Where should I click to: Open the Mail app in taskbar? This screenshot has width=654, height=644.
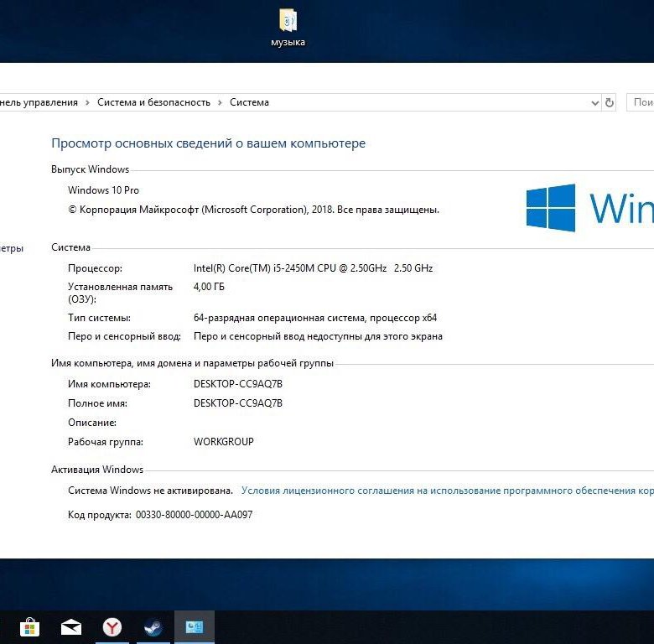[71, 626]
